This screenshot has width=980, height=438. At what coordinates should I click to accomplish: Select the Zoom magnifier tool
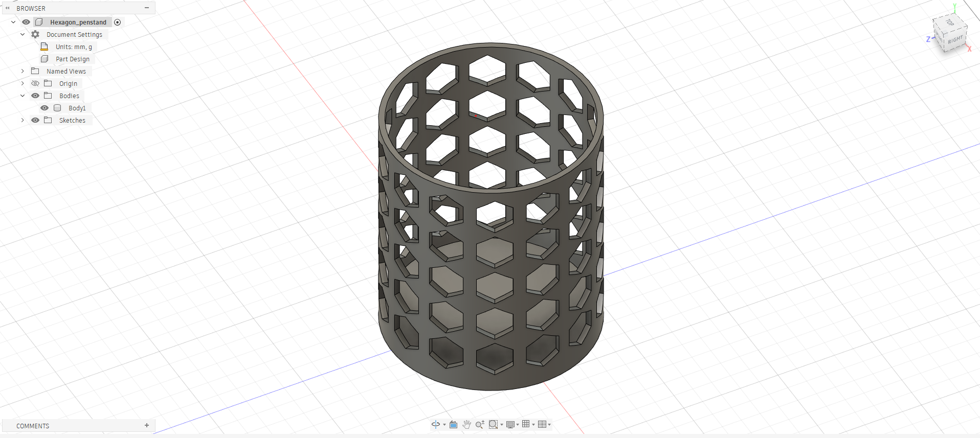(480, 424)
